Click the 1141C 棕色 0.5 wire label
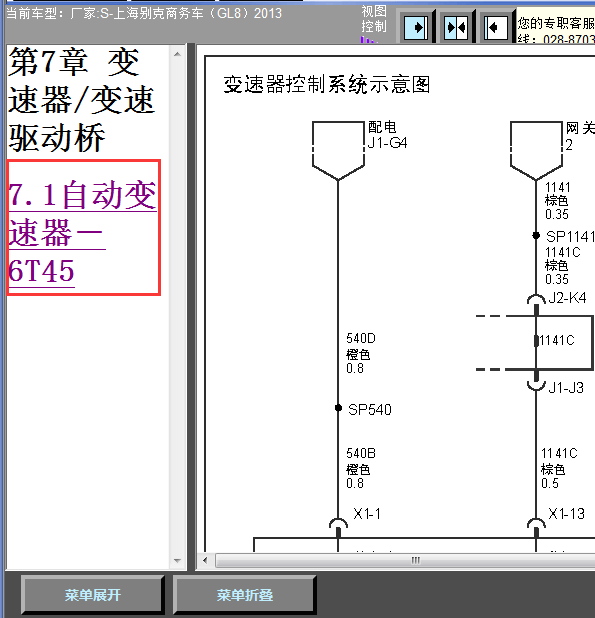The height and width of the screenshot is (618, 595). tap(559, 468)
